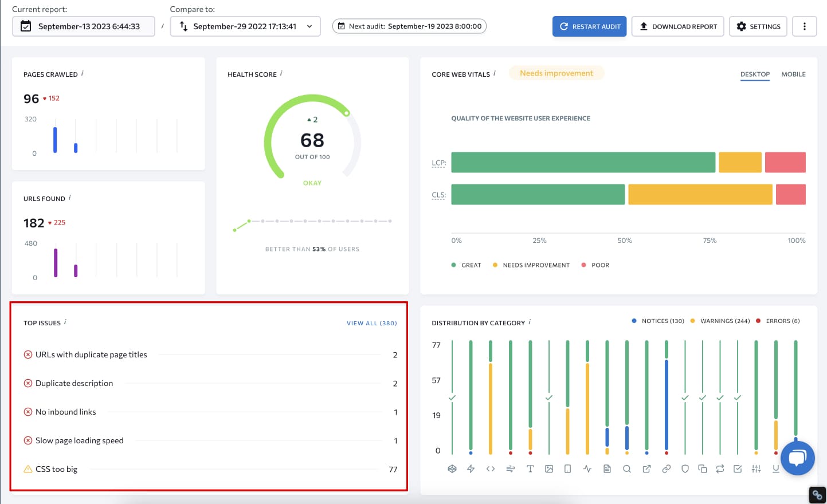
Task: Click the external links category icon
Action: coord(646,468)
